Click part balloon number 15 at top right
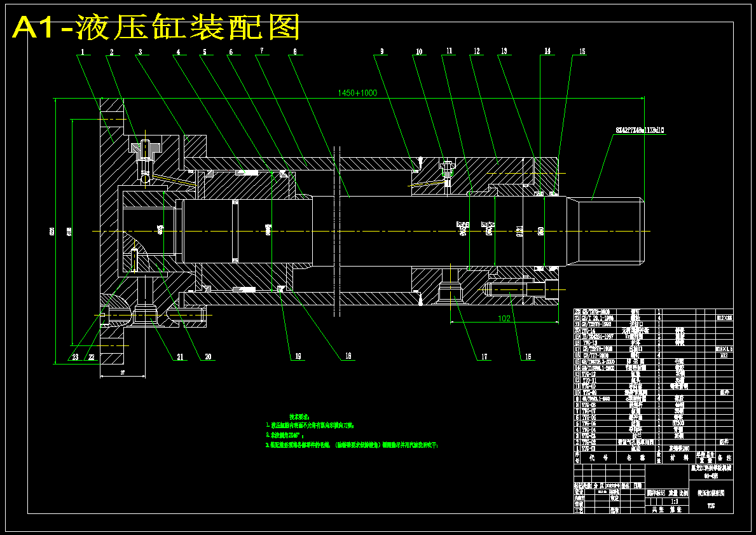 [x=582, y=52]
